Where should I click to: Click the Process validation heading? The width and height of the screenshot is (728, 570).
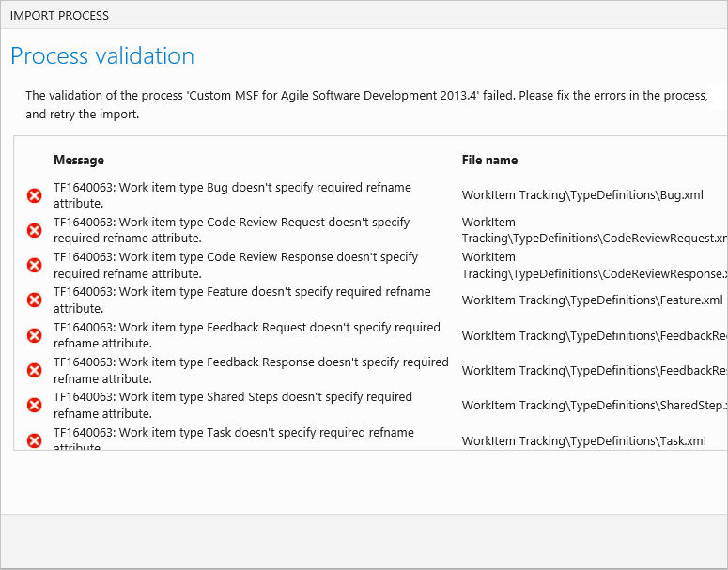(102, 56)
